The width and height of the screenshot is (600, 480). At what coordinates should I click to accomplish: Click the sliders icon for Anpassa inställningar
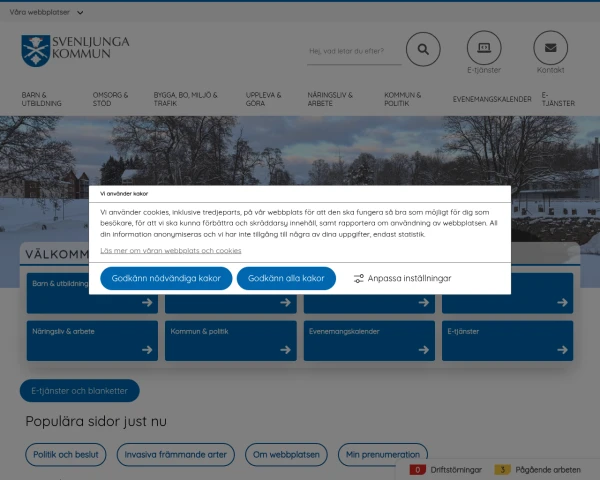click(359, 279)
